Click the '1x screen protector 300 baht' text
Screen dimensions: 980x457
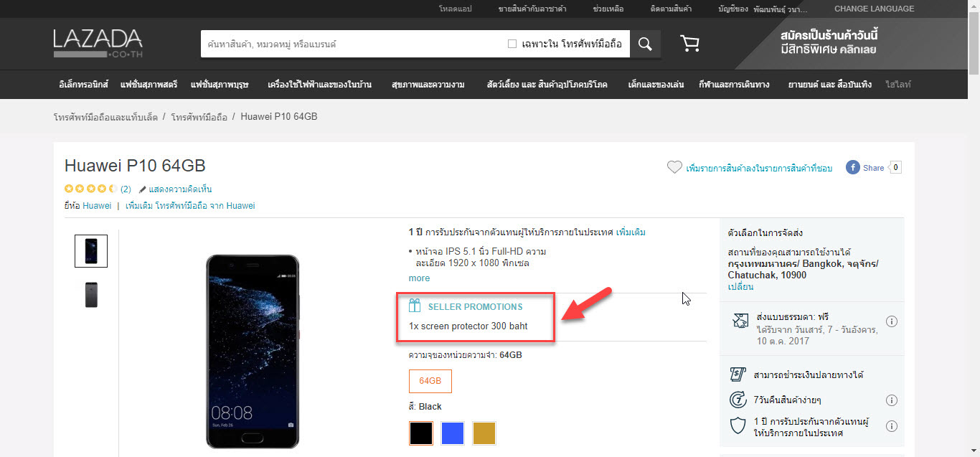468,326
